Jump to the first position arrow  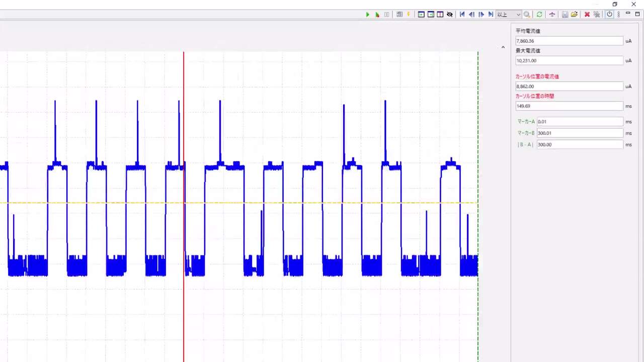pos(462,15)
